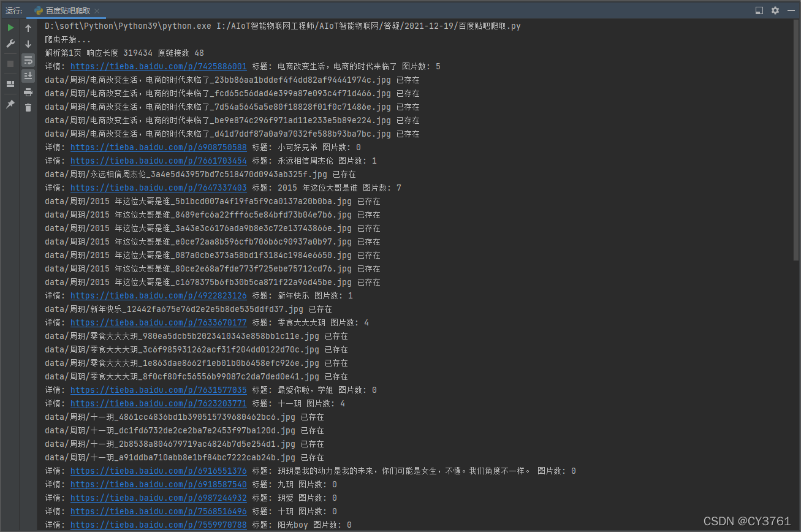Open link tieba.baidu.com/p/7647337403
The width and height of the screenshot is (801, 532).
click(159, 188)
